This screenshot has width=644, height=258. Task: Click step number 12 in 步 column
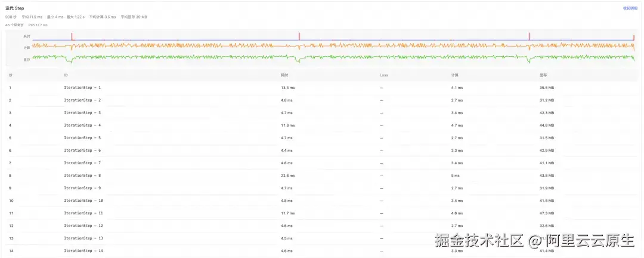tap(11, 226)
